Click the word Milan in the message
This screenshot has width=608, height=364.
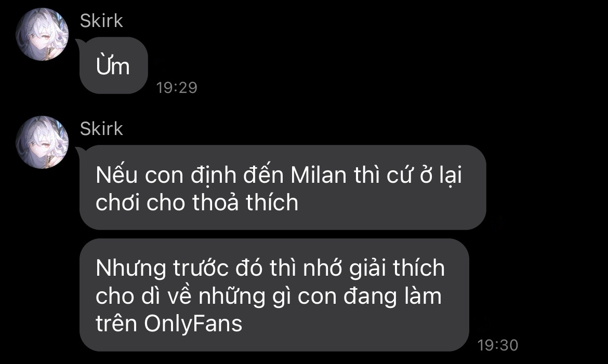click(x=319, y=175)
